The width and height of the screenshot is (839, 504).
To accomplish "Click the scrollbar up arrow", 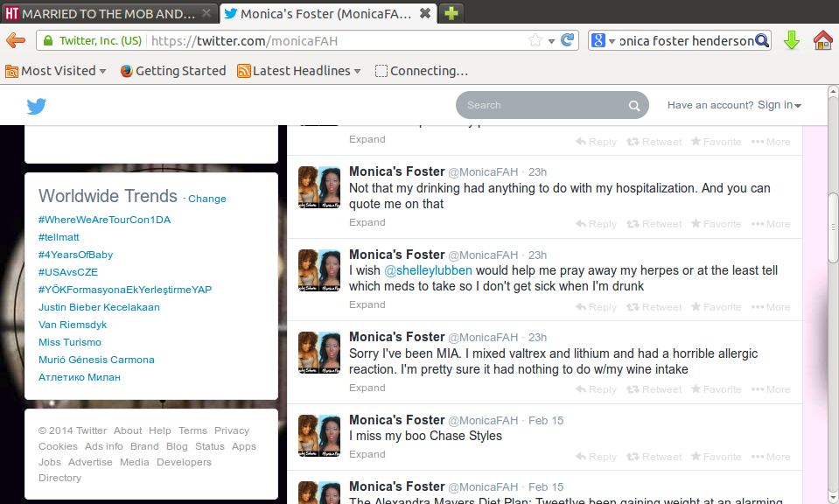I will (833, 91).
